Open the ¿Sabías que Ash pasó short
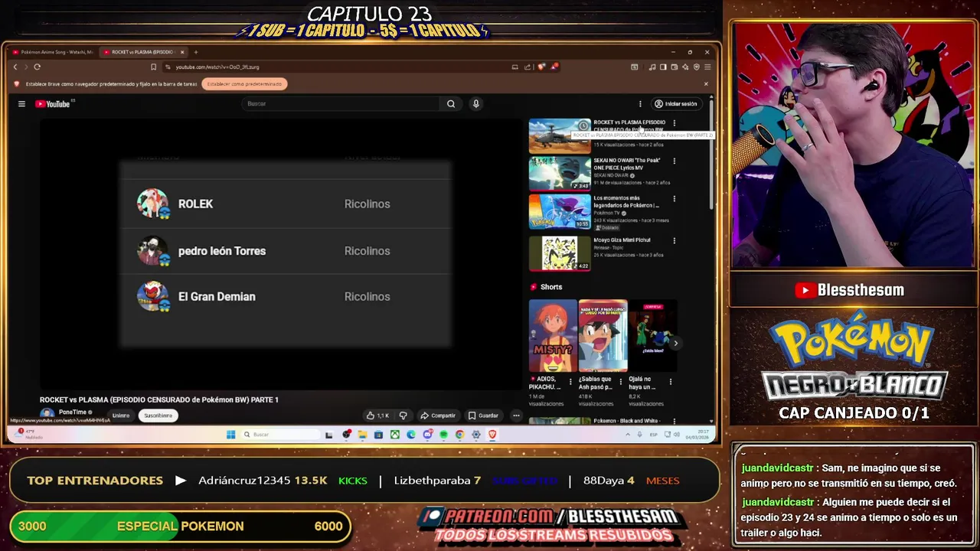 603,336
